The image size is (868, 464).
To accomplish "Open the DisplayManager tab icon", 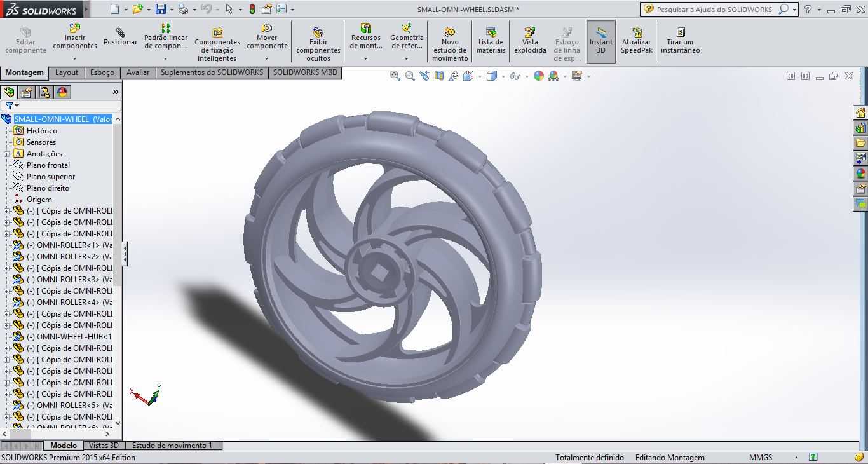I will (62, 92).
